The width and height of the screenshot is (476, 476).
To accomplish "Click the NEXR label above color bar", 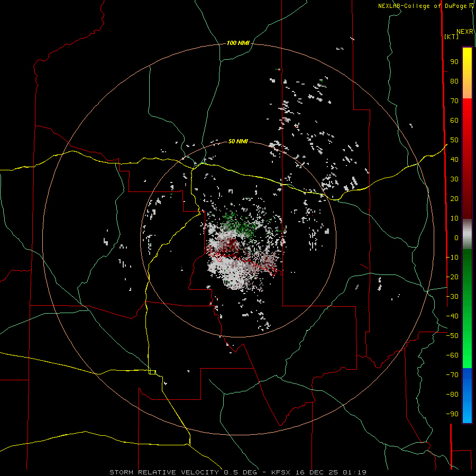I will 465,32.
